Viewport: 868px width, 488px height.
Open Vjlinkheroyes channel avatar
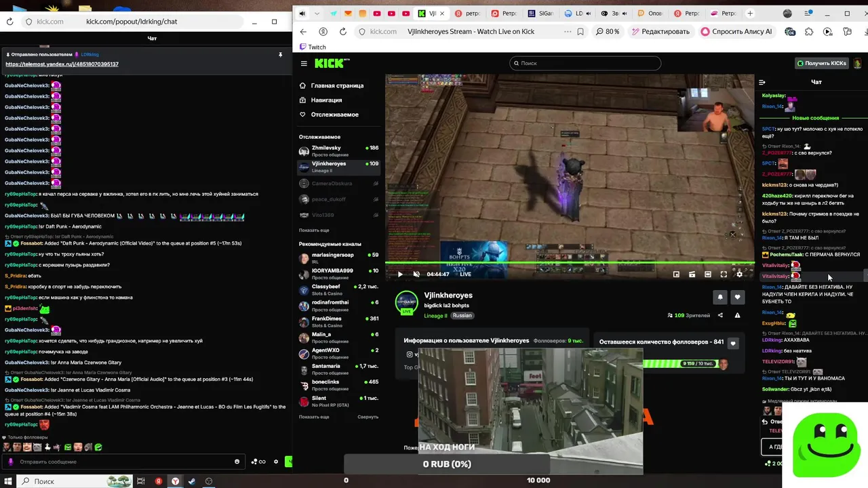[x=407, y=302]
